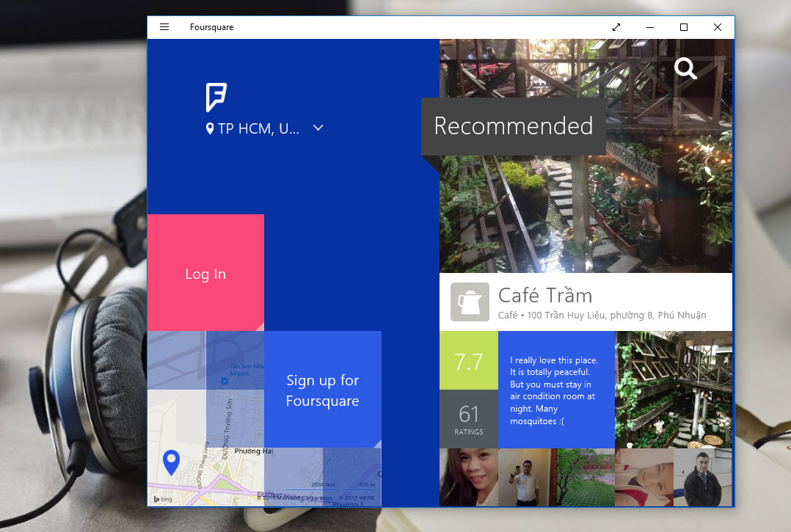The height and width of the screenshot is (532, 791).
Task: Open search with the magnifying glass icon
Action: (685, 68)
